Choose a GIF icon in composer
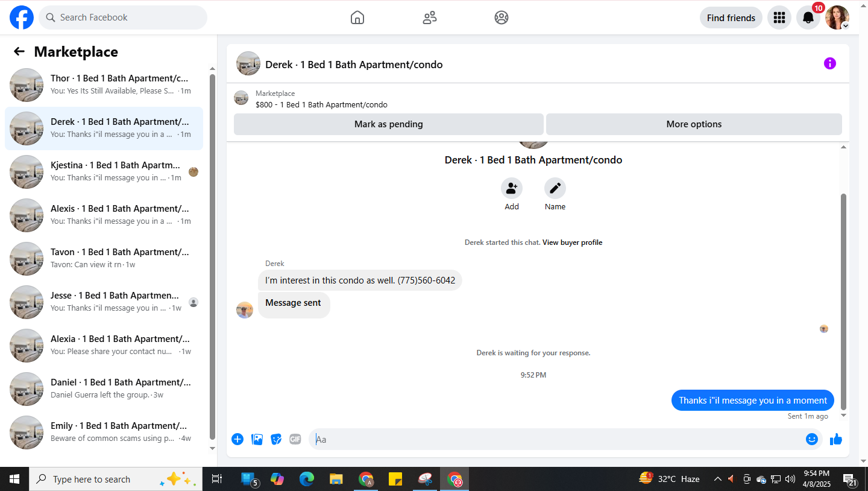 [295, 439]
